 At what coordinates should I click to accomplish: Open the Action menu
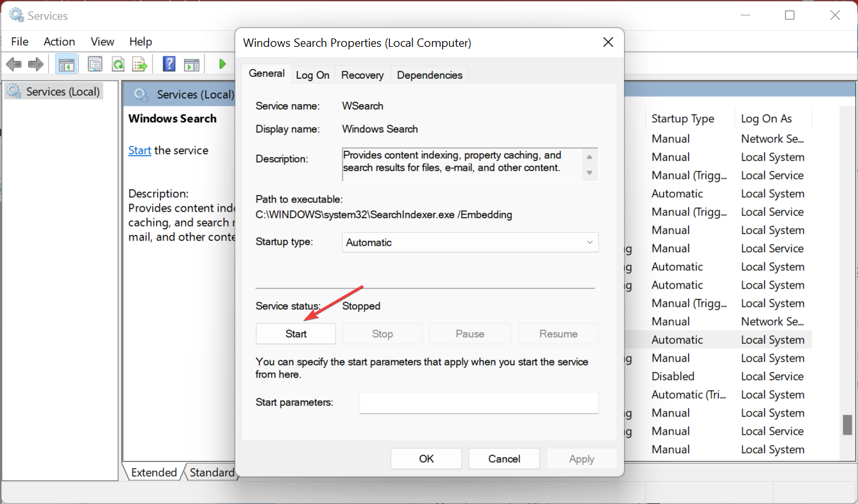[59, 42]
